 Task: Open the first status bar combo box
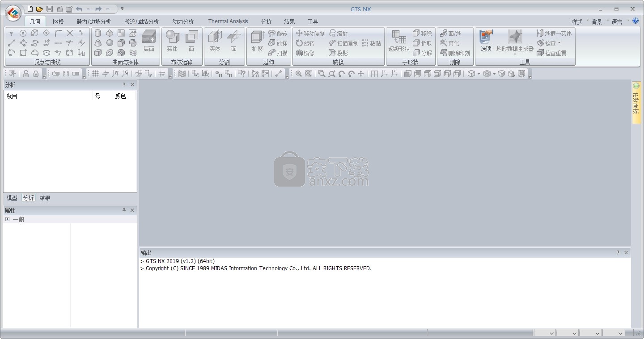coord(545,333)
